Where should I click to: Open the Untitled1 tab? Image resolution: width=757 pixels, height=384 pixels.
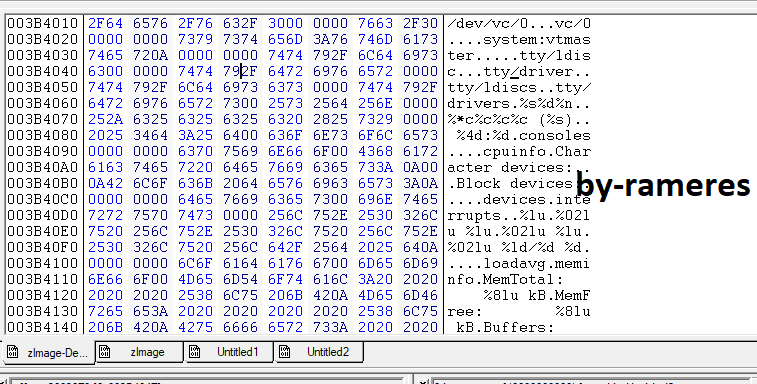coord(229,352)
